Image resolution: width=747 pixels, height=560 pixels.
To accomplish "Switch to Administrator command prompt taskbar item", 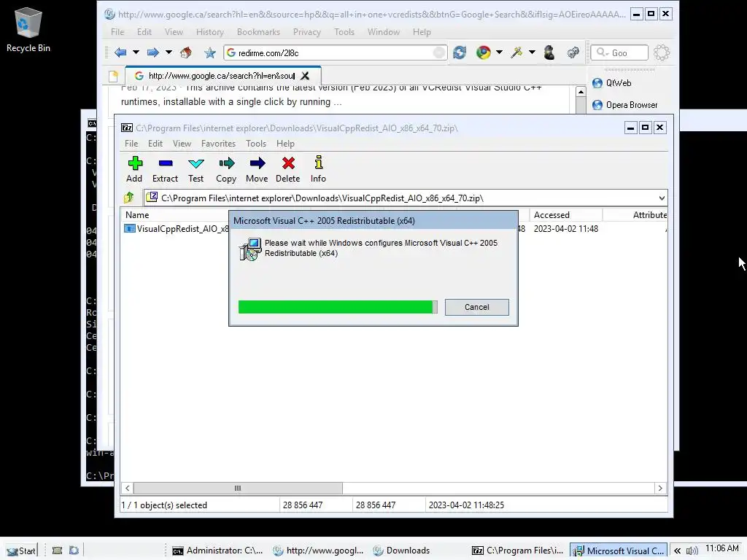I will pyautogui.click(x=217, y=551).
